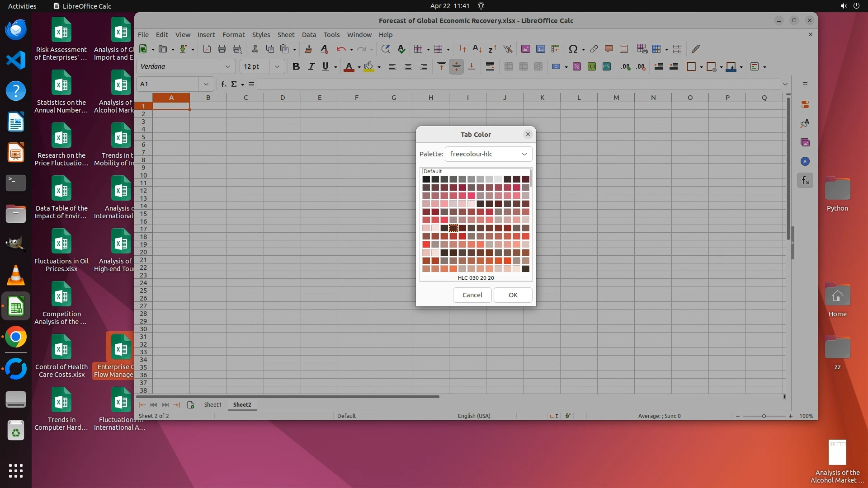Click the Sort Ascending icon

477,49
